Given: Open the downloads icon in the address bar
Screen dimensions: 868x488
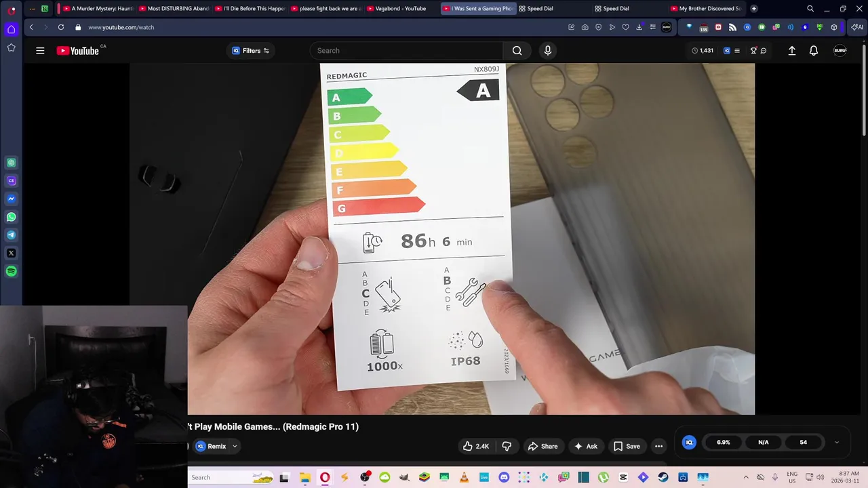Looking at the screenshot, I should pos(639,27).
